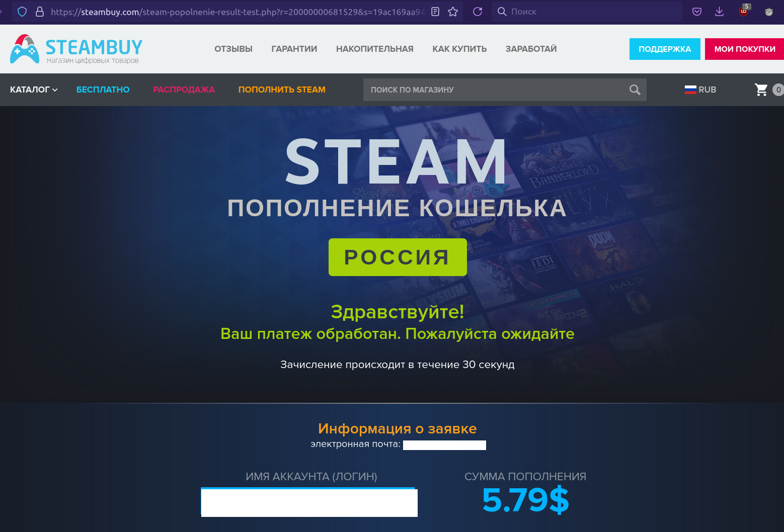Click the МОИ ПОКУПКИ button
The image size is (784, 532).
point(744,49)
